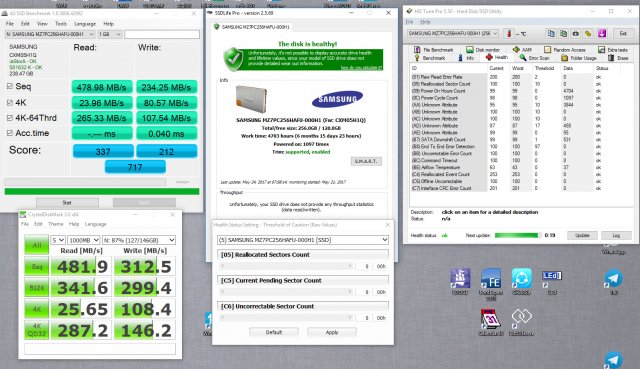Viewport: 640px width, 369px height.
Task: Click HD Tune temperature thermometer icon
Action: (509, 33)
